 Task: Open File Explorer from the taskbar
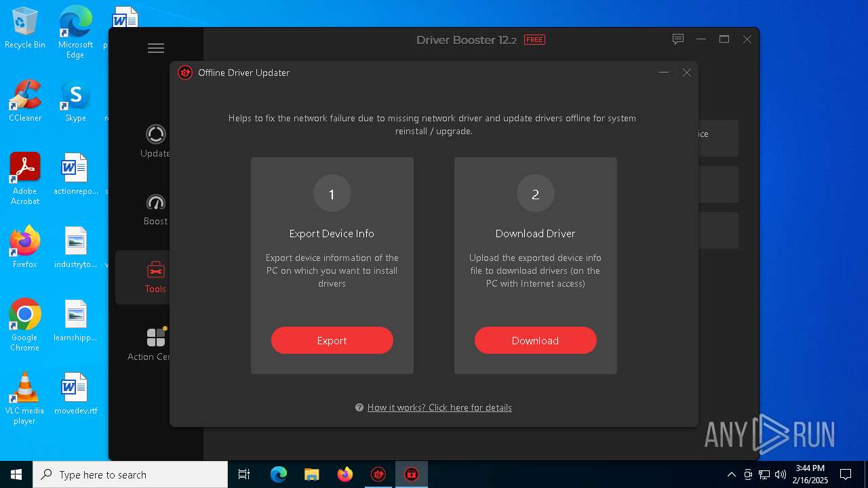[311, 474]
